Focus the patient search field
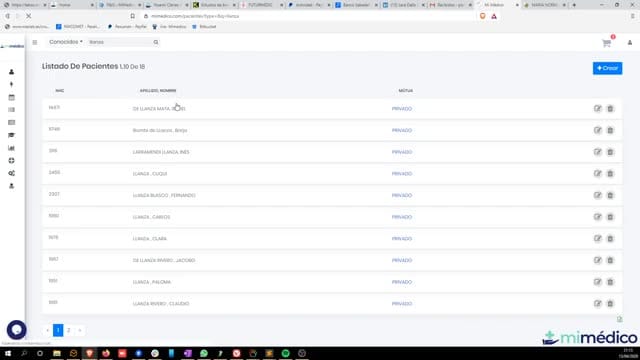 120,42
